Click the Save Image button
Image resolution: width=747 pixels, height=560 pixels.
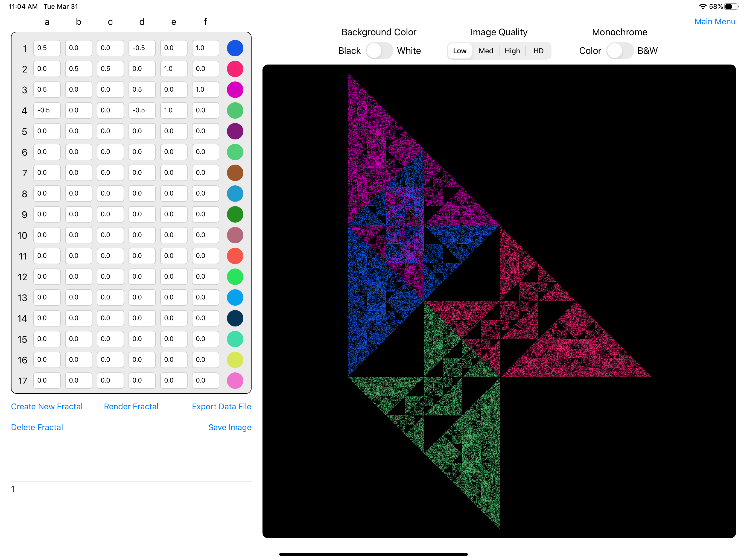click(230, 427)
